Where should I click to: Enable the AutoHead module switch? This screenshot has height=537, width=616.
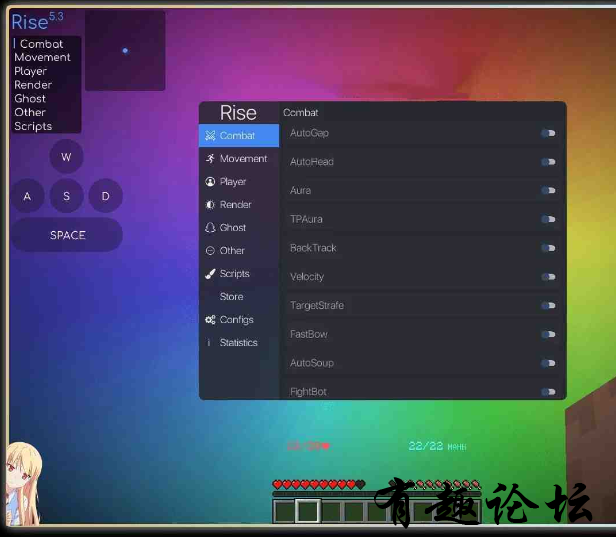pos(548,162)
